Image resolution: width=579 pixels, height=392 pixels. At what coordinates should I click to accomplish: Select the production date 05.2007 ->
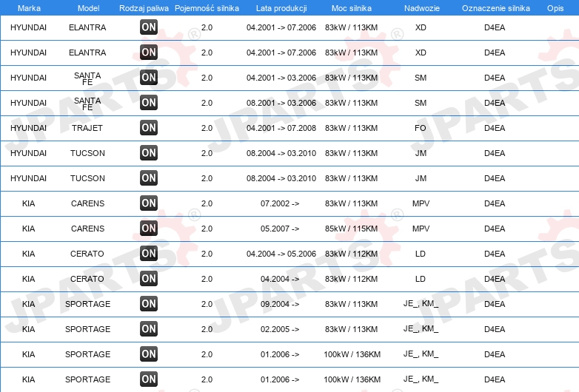coord(280,229)
